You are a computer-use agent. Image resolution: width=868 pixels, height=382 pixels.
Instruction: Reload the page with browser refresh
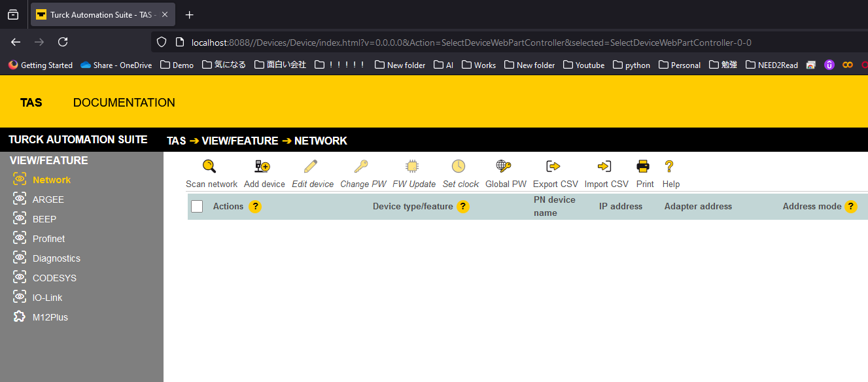(63, 42)
